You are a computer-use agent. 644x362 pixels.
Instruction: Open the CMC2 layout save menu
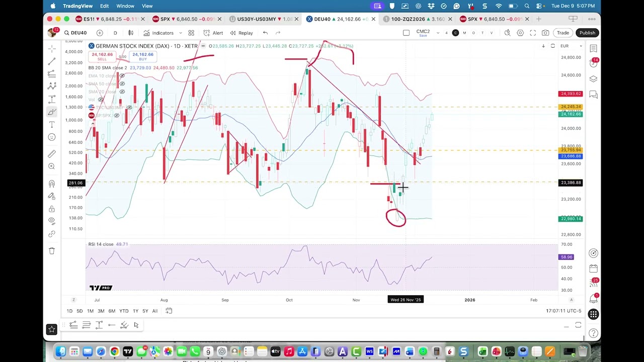pos(423,33)
